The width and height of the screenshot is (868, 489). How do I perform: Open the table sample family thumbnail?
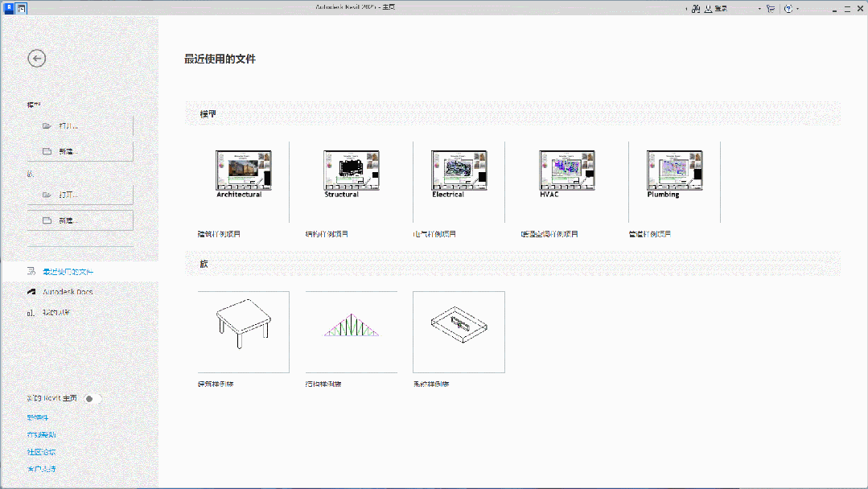point(244,332)
